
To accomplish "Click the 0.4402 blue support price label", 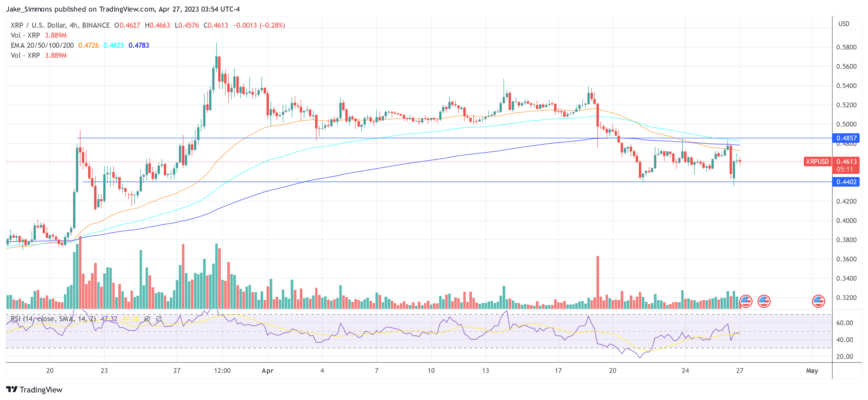I will (x=846, y=182).
